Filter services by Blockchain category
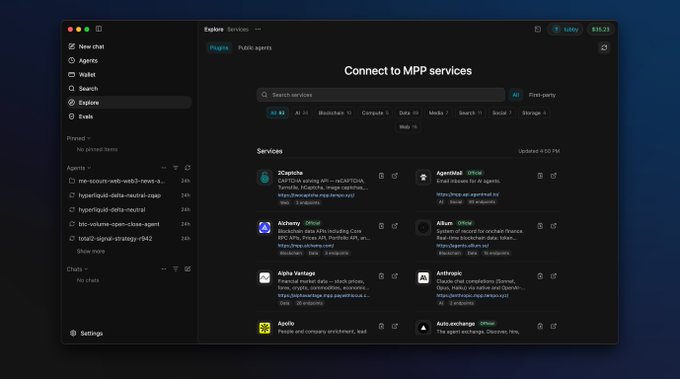Viewport: 680px width, 379px height. 335,113
